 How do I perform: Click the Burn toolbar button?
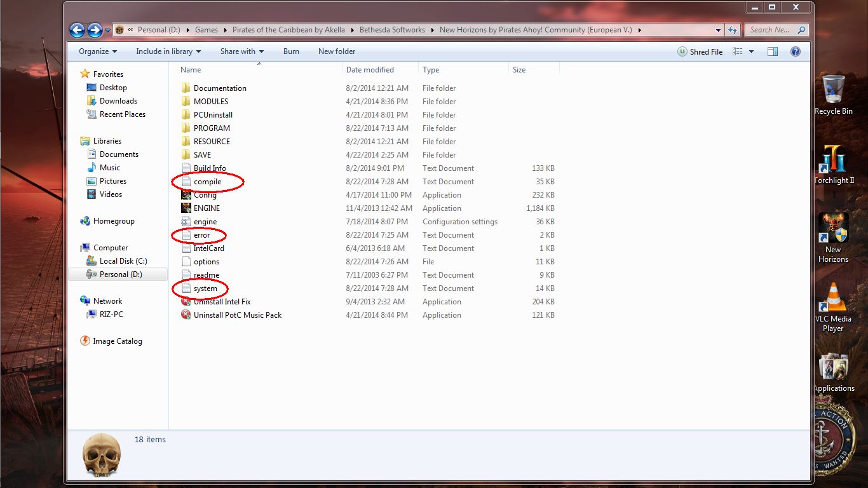pyautogui.click(x=291, y=51)
